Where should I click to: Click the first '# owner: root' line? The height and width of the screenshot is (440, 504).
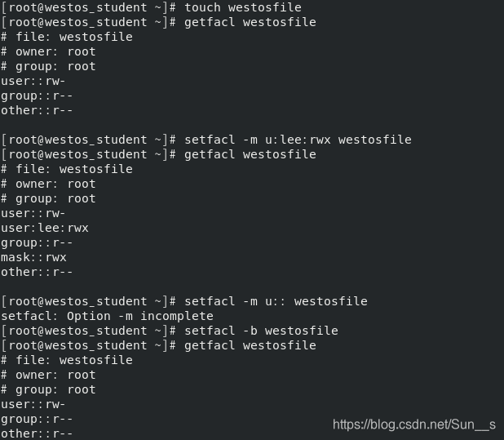tap(48, 51)
